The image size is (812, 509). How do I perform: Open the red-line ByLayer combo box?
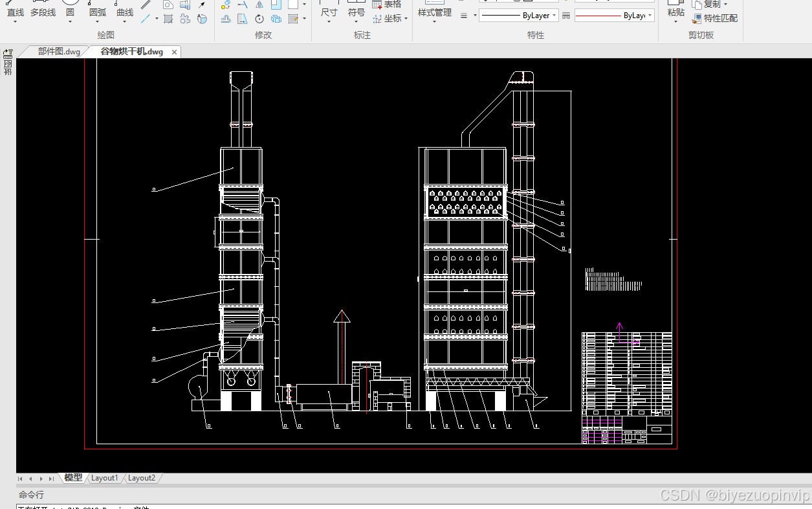click(615, 16)
